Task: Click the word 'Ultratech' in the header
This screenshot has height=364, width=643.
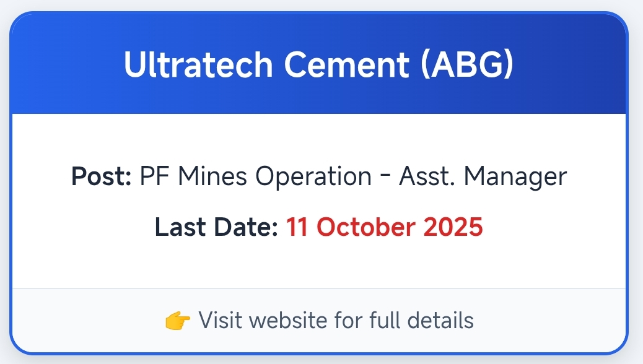Action: click(196, 64)
